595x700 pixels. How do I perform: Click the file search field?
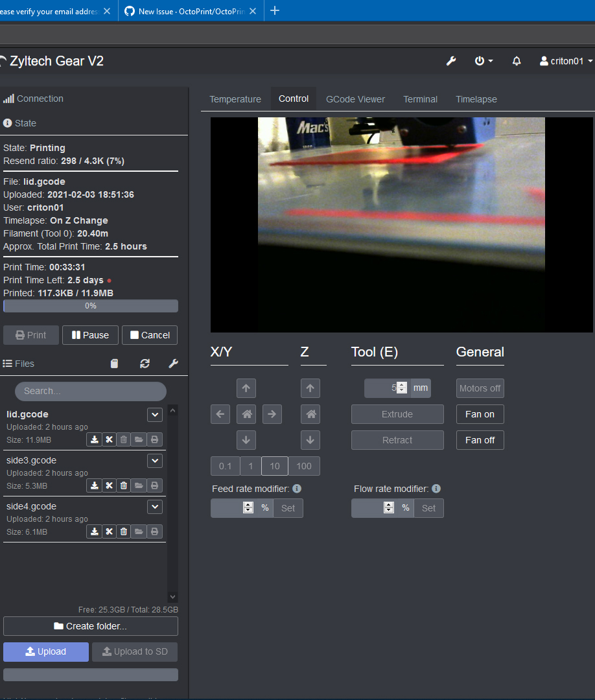coord(91,391)
